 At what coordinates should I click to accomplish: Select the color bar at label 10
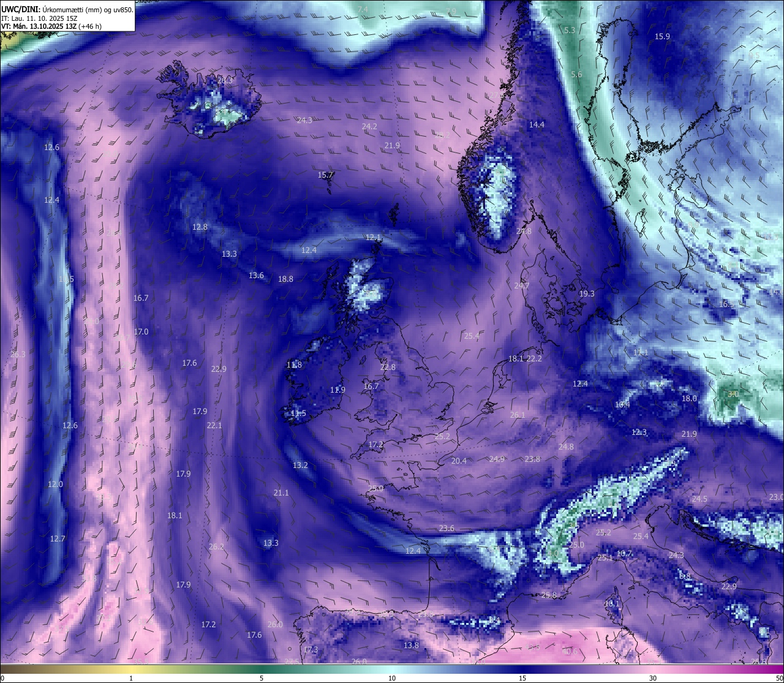[392, 669]
